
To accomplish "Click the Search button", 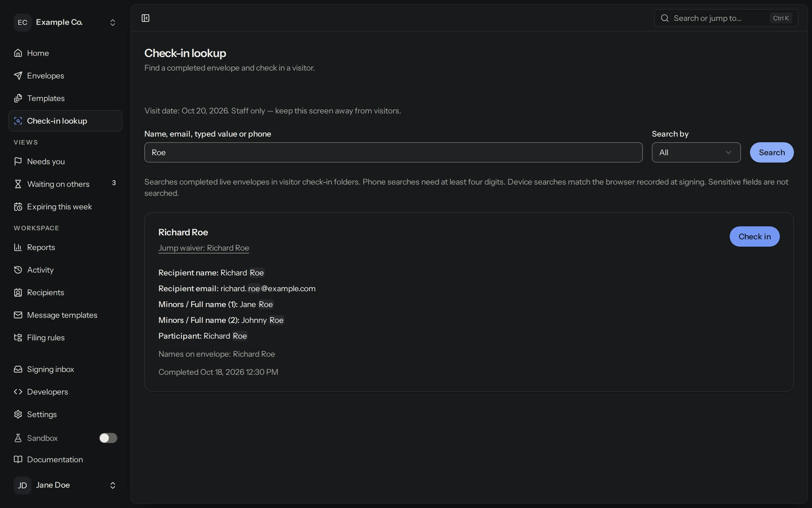I will click(772, 152).
